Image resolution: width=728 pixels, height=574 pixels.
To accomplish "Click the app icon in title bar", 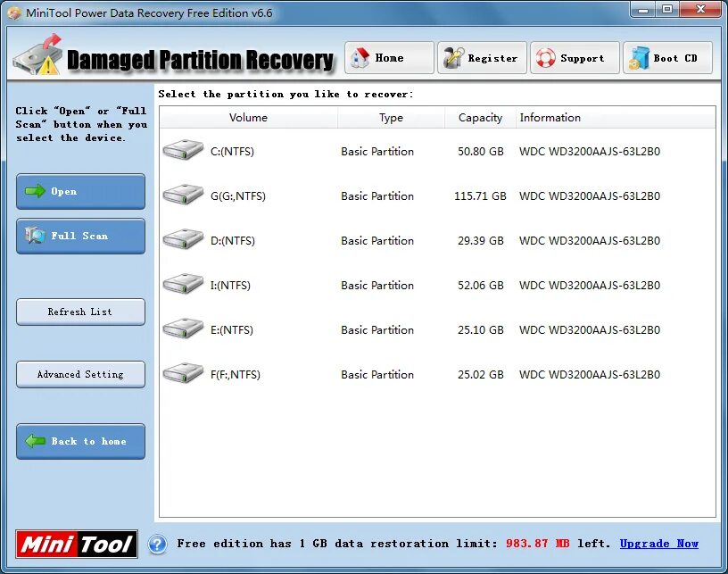I will coord(14,13).
